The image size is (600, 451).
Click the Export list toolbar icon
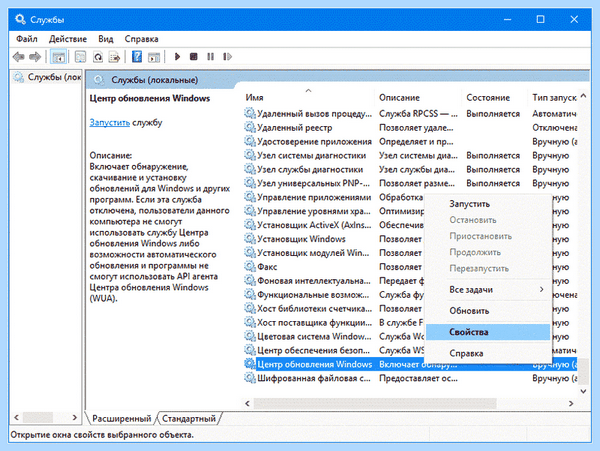(x=114, y=57)
